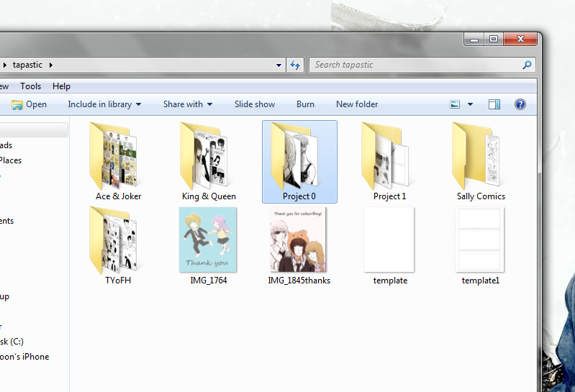Open the Tools menu
The height and width of the screenshot is (392, 575).
(30, 86)
